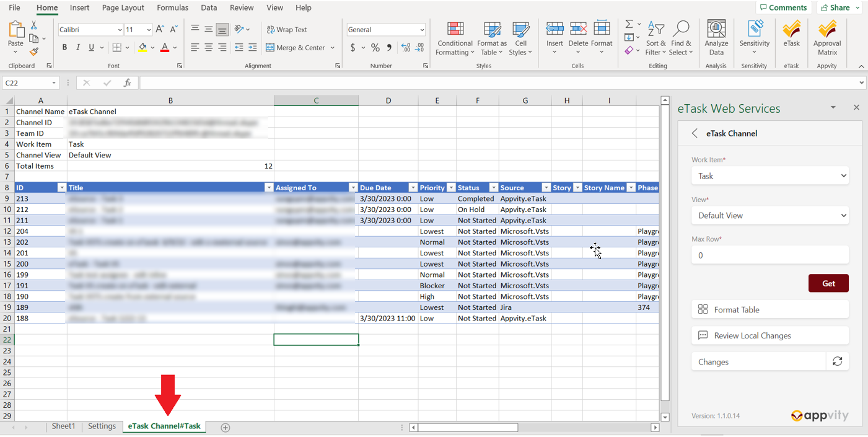
Task: Toggle bold formatting
Action: click(x=64, y=48)
